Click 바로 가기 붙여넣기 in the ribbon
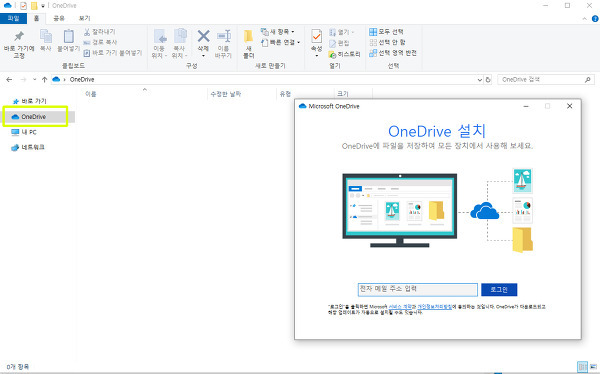 click(x=113, y=52)
